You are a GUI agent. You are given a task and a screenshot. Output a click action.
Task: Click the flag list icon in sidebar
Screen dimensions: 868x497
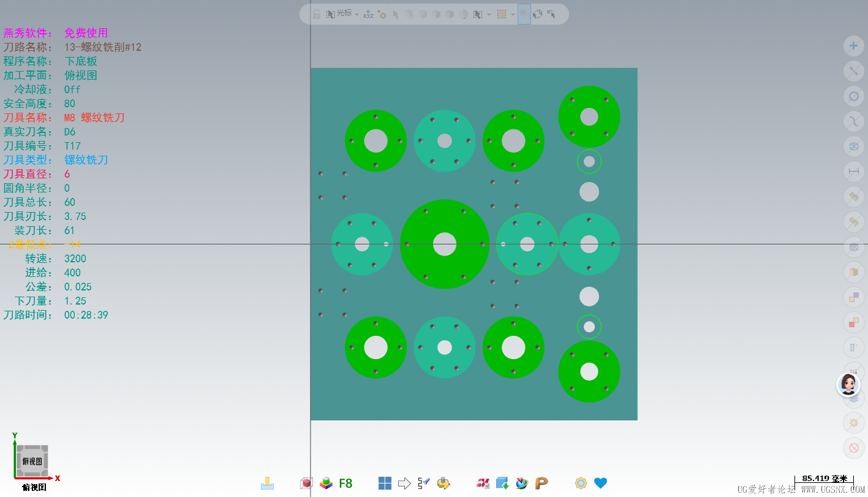(853, 348)
